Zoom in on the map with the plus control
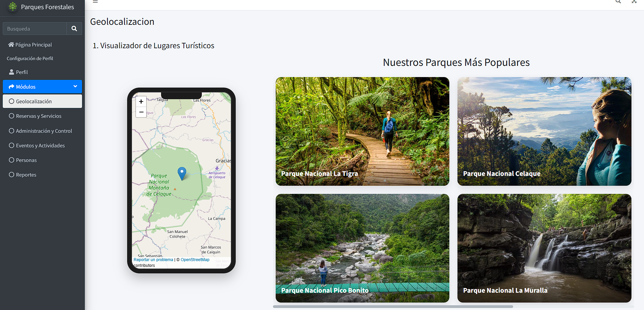 coord(141,102)
